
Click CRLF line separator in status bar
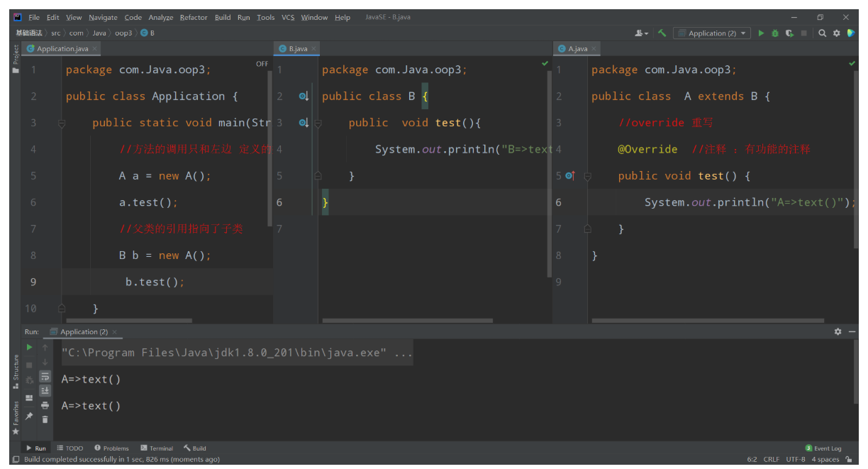click(772, 460)
